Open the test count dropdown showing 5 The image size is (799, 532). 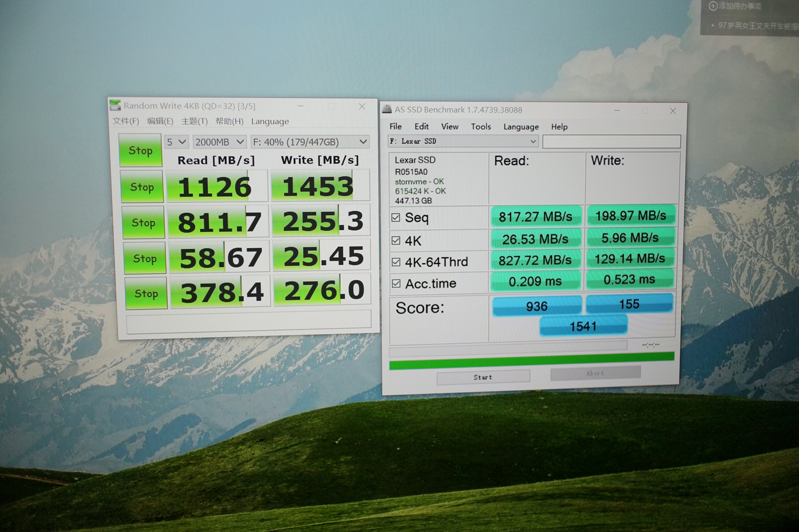(x=176, y=142)
